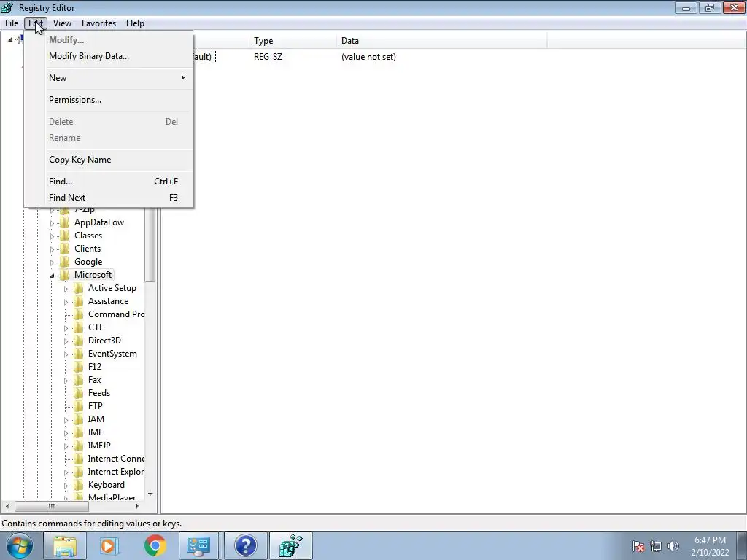Click the (value not set) data cell

pyautogui.click(x=368, y=57)
